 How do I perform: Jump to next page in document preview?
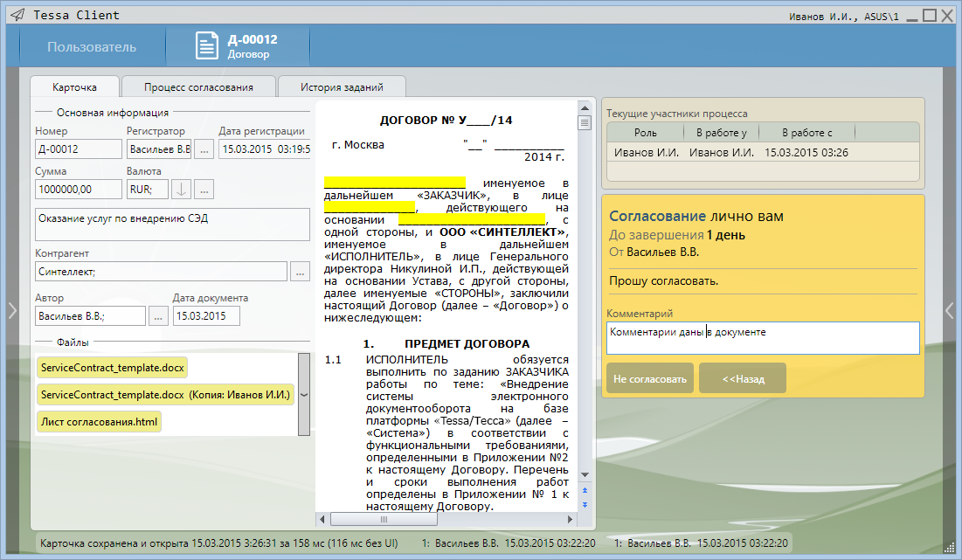click(585, 504)
